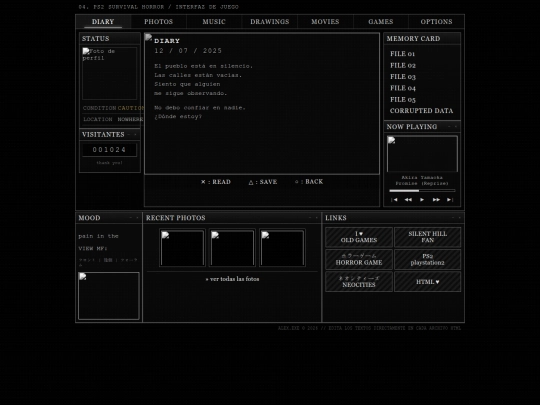Click the ○ : BACK control
540x405 pixels.
[x=309, y=181]
